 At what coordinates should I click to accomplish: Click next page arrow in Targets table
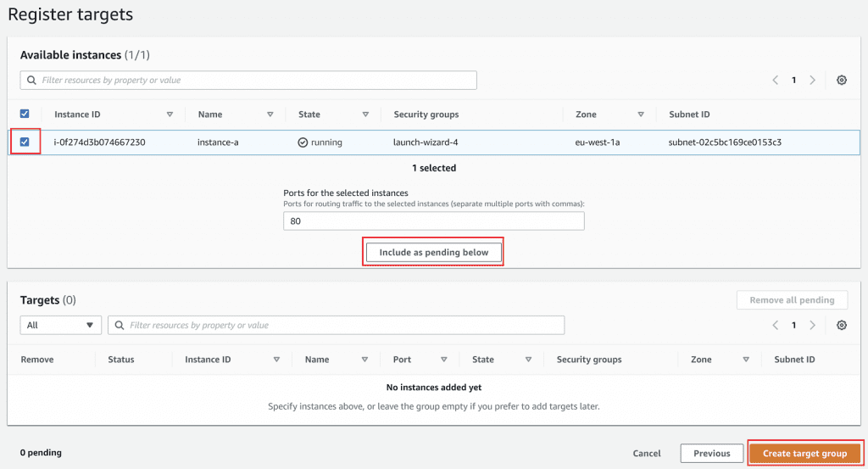pyautogui.click(x=812, y=325)
